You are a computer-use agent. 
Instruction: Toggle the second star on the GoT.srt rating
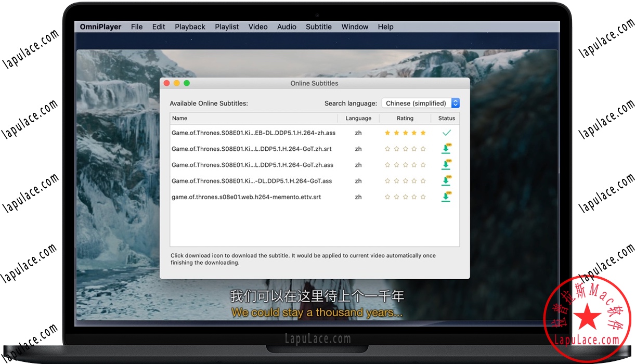(396, 149)
